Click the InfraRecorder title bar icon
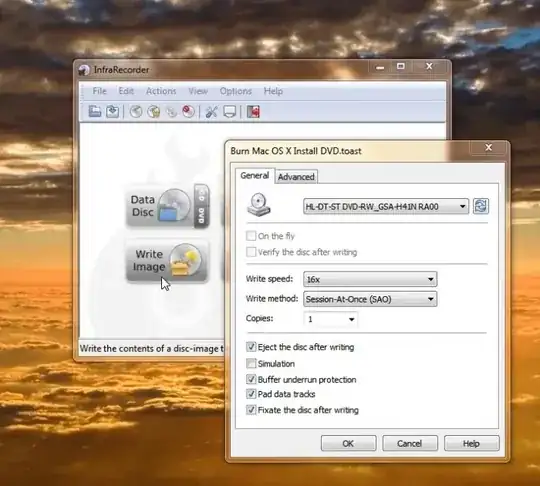540x486 pixels. tap(84, 70)
